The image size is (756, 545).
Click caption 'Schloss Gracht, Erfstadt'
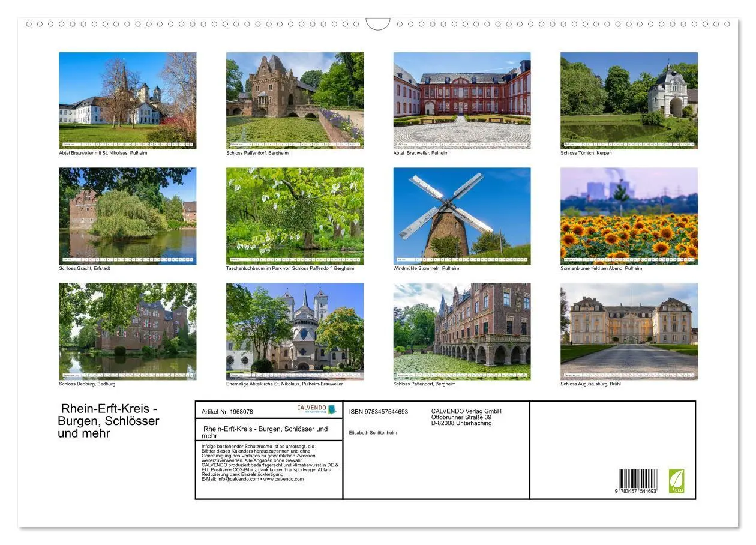pyautogui.click(x=85, y=268)
